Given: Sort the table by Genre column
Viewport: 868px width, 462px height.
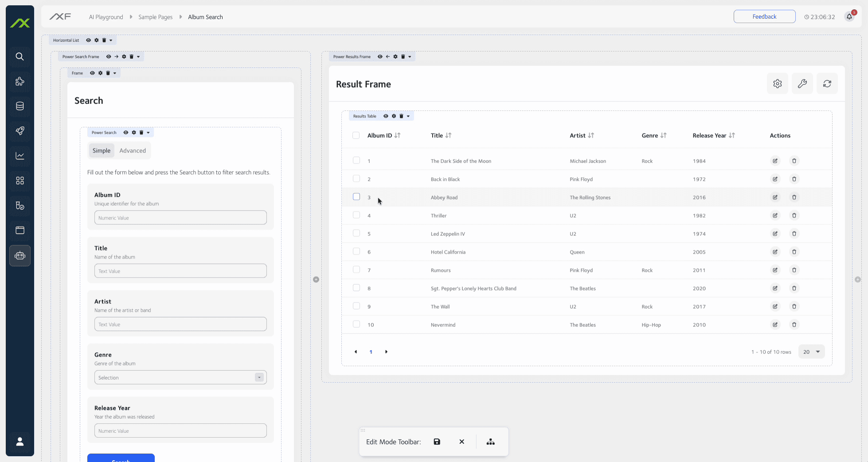Looking at the screenshot, I should coord(663,135).
